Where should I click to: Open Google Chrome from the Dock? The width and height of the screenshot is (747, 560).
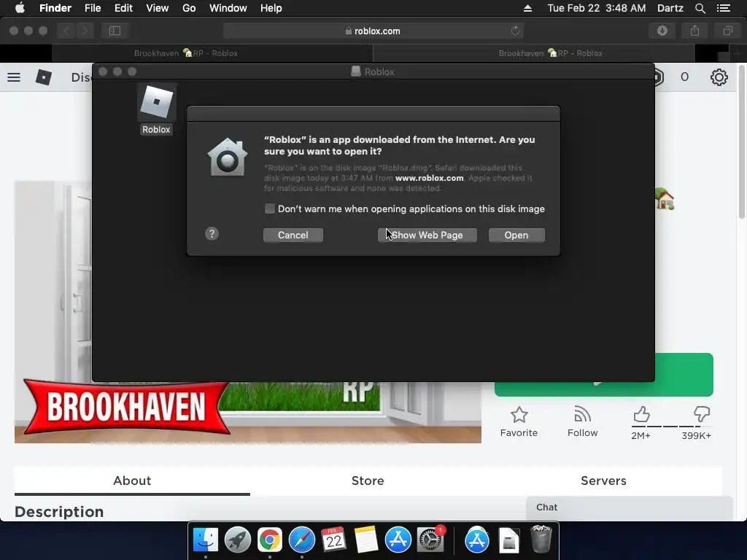pos(270,540)
